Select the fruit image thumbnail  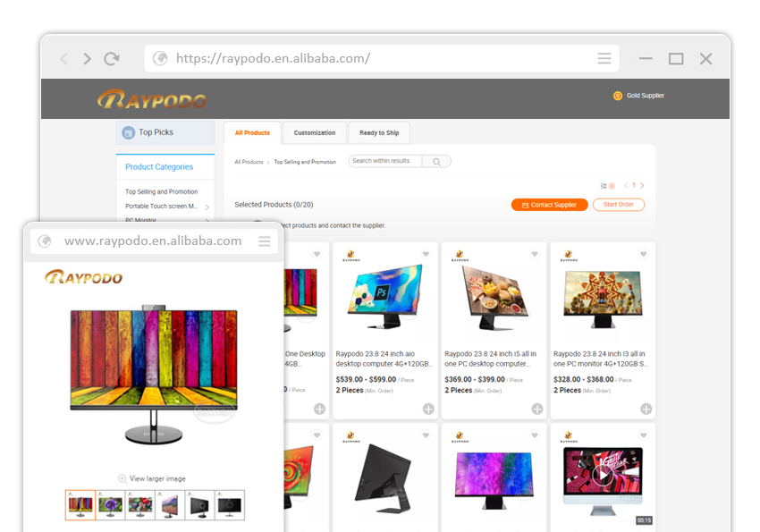140,505
